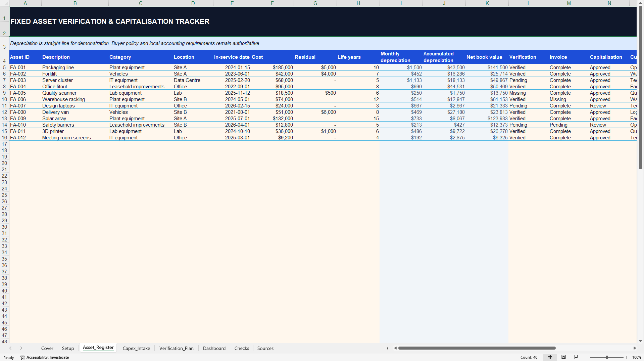Image resolution: width=644 pixels, height=361 pixels.
Task: Open the Checks sheet tab
Action: tap(242, 348)
